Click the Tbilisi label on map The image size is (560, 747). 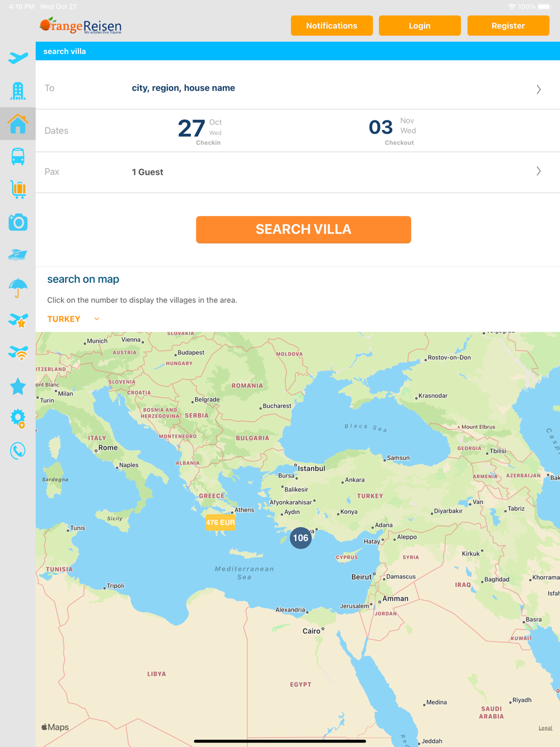498,451
